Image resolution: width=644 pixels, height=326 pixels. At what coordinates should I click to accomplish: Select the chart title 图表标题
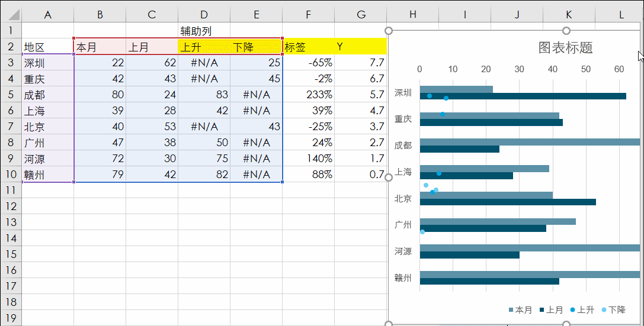565,48
